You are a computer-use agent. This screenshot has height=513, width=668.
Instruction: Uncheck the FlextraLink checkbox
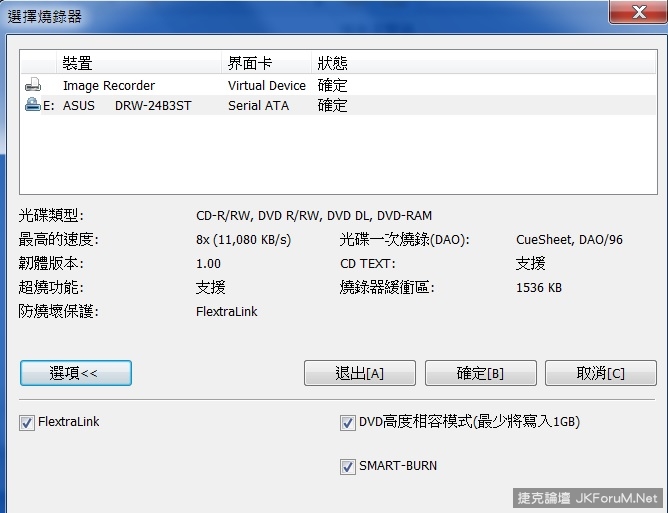tap(27, 423)
